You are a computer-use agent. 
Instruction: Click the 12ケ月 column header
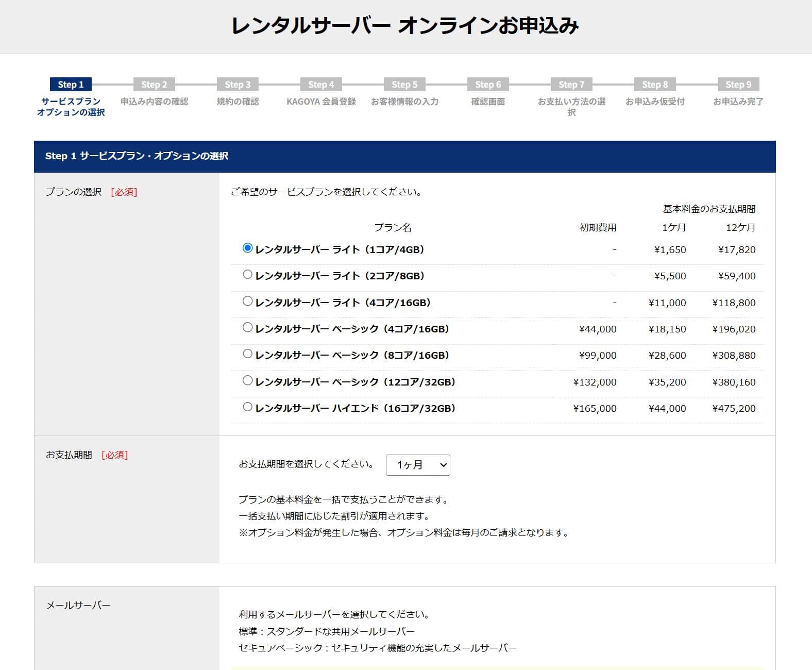[740, 227]
